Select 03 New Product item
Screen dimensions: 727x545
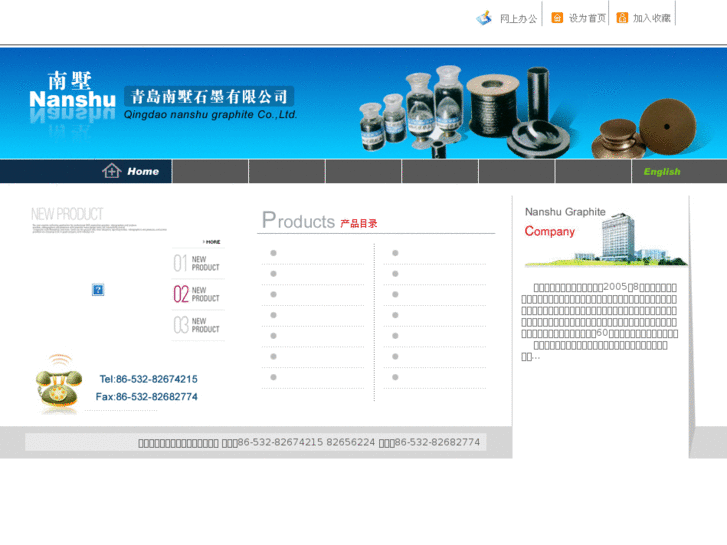click(x=198, y=325)
